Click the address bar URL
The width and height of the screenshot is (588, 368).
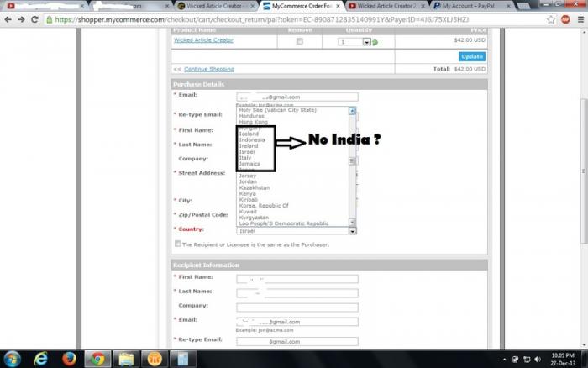click(x=262, y=19)
